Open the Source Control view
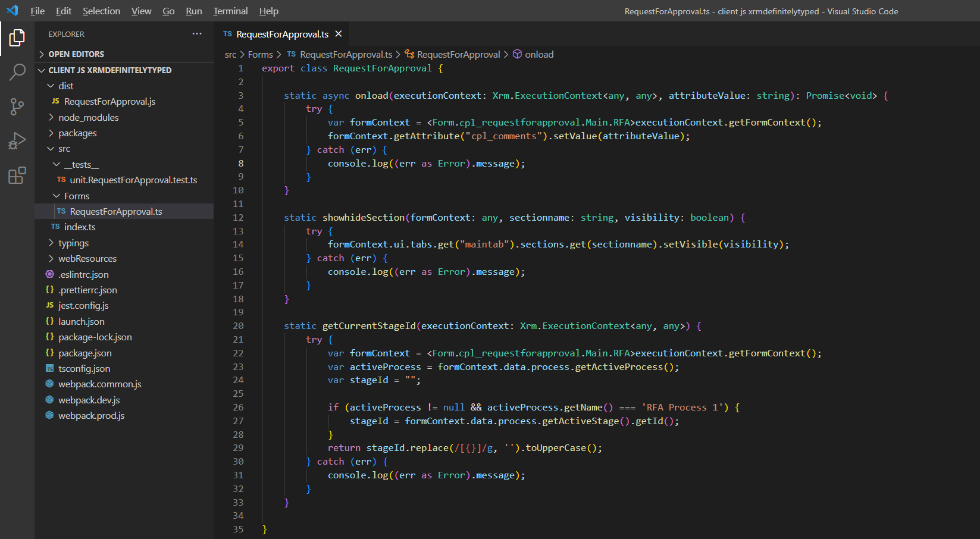Viewport: 980px width, 539px height. pos(17,106)
